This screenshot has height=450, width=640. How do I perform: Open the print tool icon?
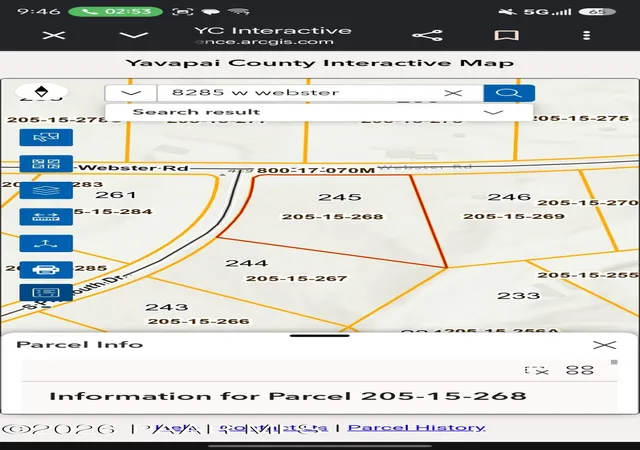click(46, 270)
